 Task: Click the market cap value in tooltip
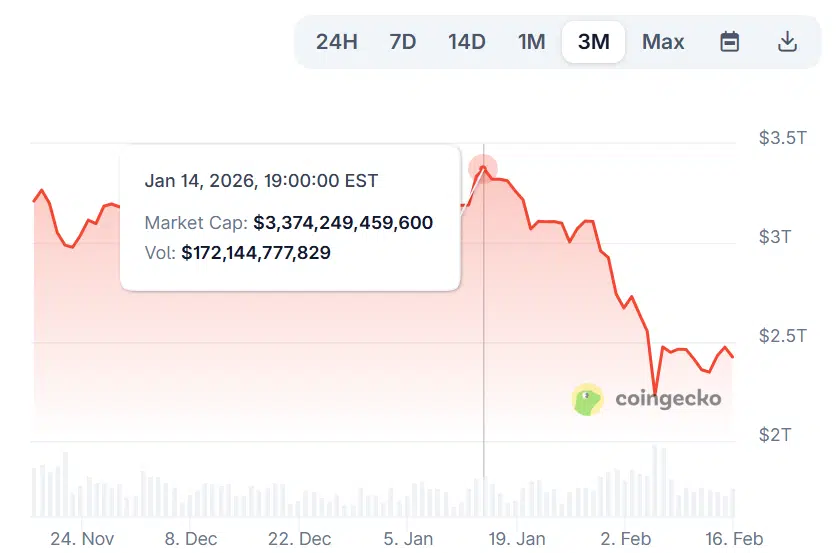pyautogui.click(x=343, y=222)
